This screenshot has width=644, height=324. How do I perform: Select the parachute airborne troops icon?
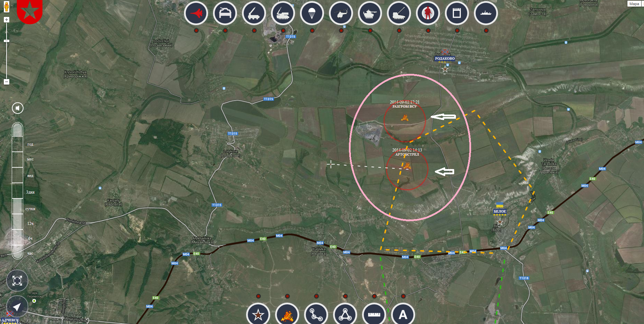(x=312, y=13)
